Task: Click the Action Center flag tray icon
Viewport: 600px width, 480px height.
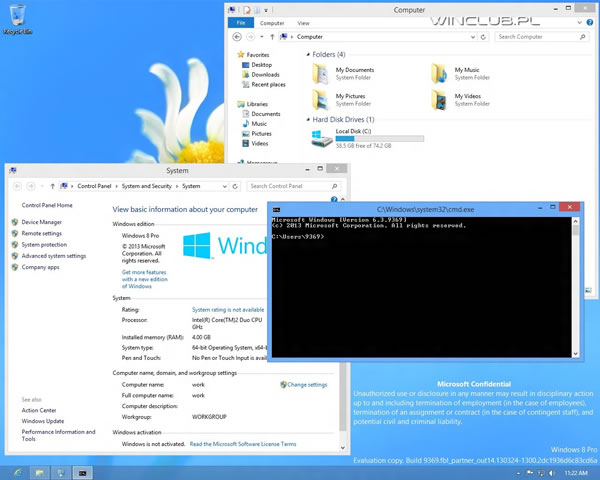Action: (530, 473)
